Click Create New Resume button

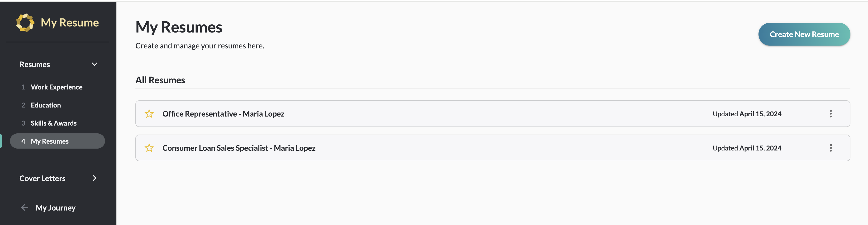(x=804, y=34)
